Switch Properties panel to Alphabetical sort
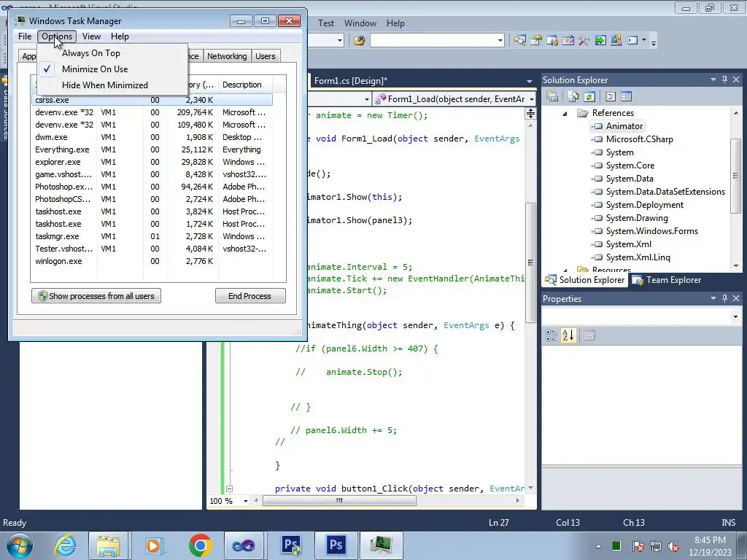The width and height of the screenshot is (747, 560). coord(568,335)
